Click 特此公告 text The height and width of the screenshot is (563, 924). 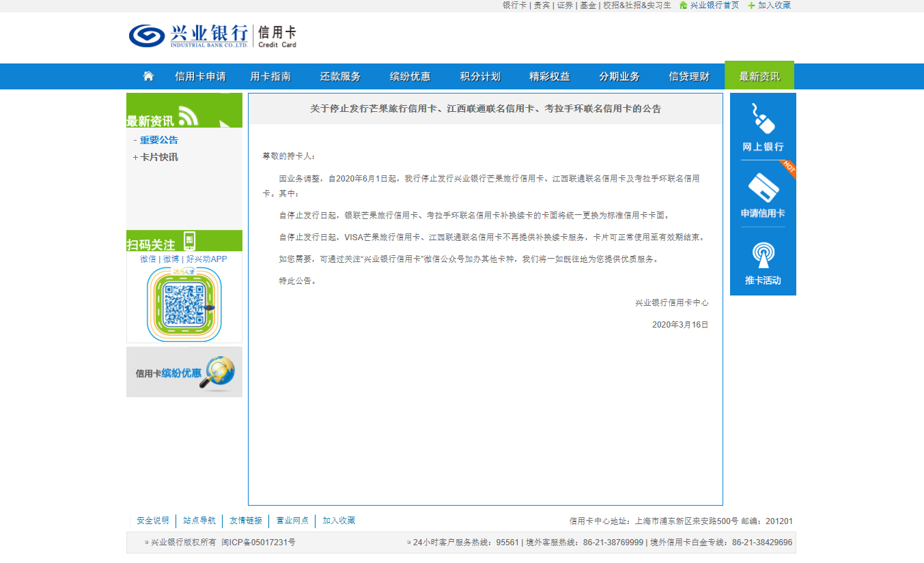click(x=298, y=281)
